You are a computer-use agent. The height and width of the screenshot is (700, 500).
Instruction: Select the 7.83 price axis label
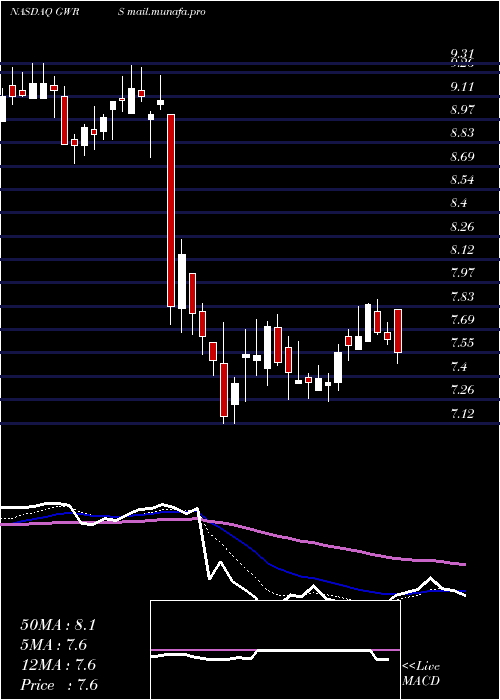(462, 297)
